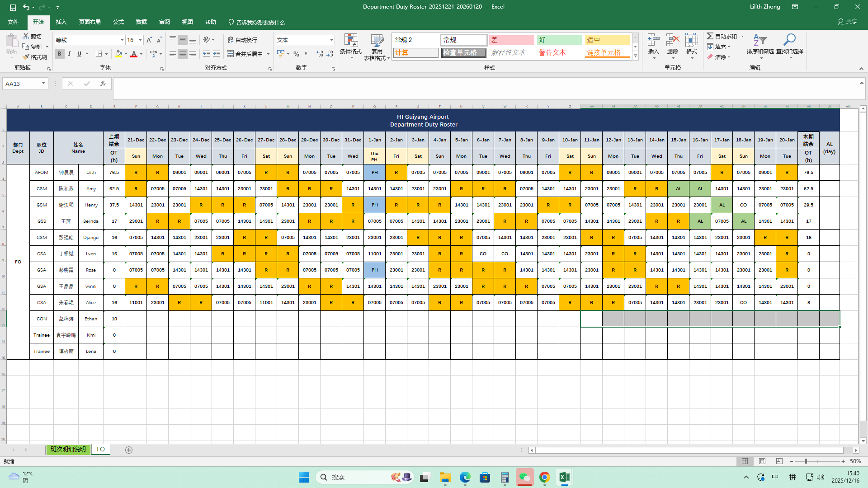Click the Save icon in title bar
This screenshot has height=488, width=868.
13,7
